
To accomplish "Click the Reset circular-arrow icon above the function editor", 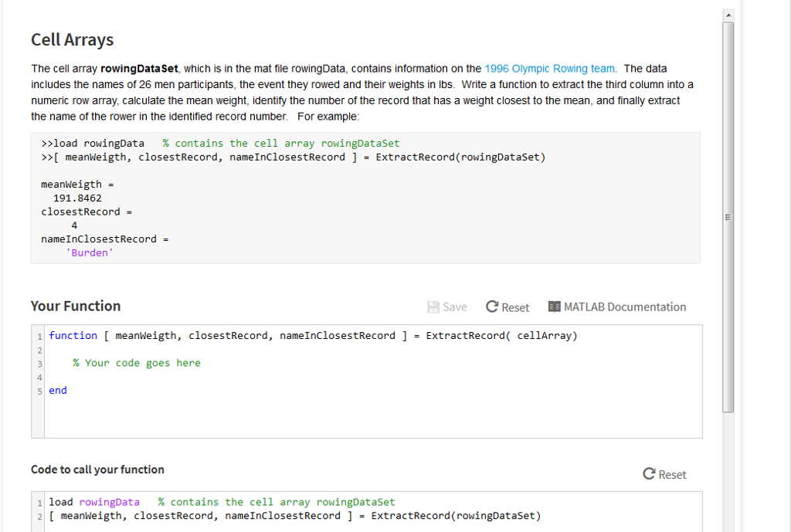I will click(491, 307).
